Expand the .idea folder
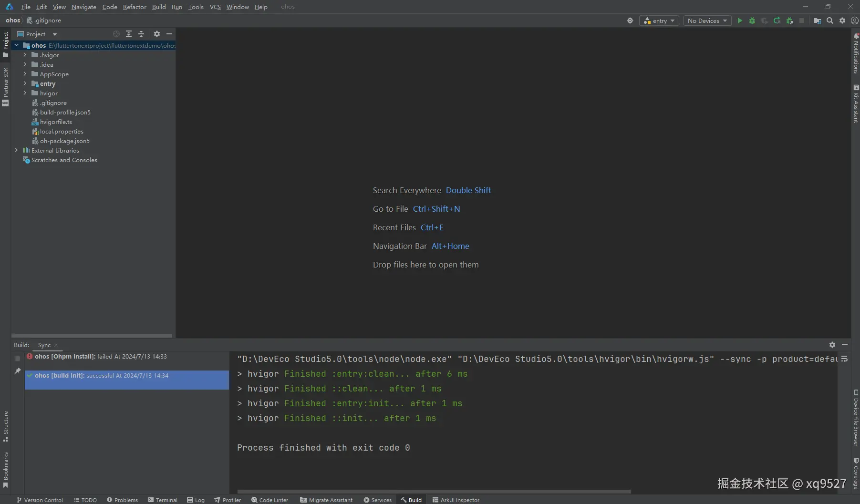 [x=25, y=64]
